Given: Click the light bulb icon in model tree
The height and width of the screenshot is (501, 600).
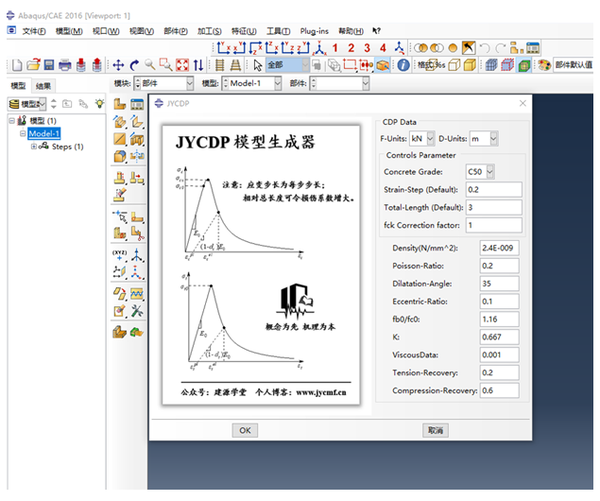Looking at the screenshot, I should pos(99,103).
